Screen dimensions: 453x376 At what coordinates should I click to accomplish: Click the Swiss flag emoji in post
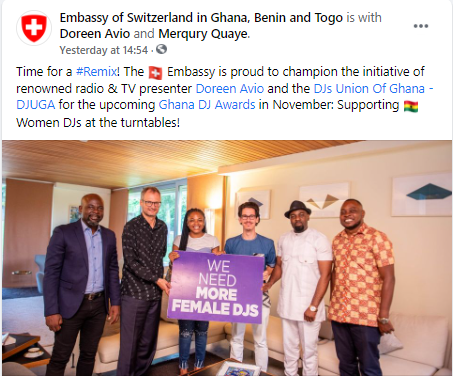pos(155,73)
